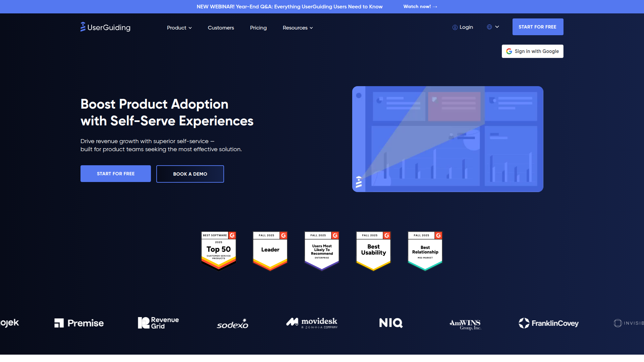Click the hero START FOR FREE button

[115, 174]
